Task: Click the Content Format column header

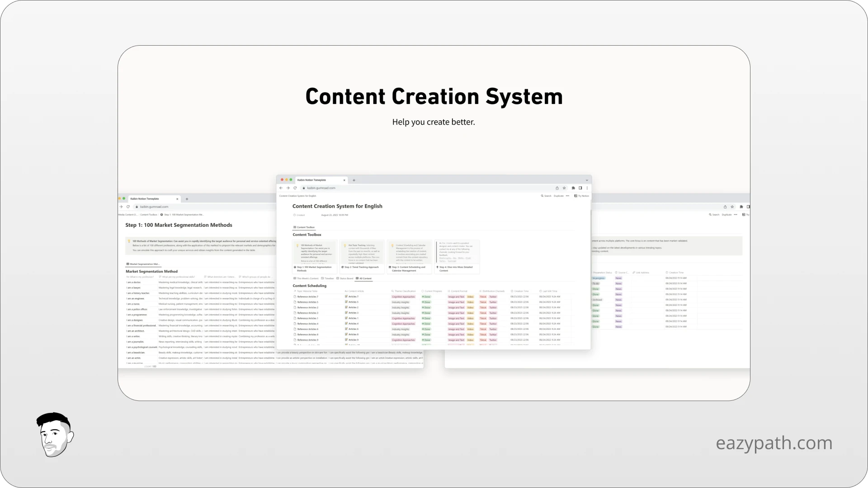Action: point(458,291)
